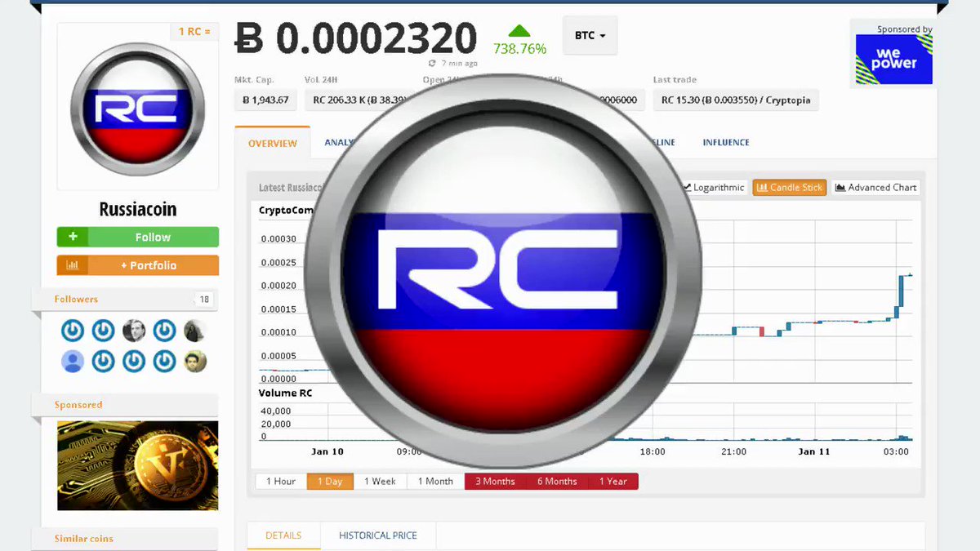This screenshot has height=551, width=980.
Task: Click the Followers section header
Action: click(76, 300)
